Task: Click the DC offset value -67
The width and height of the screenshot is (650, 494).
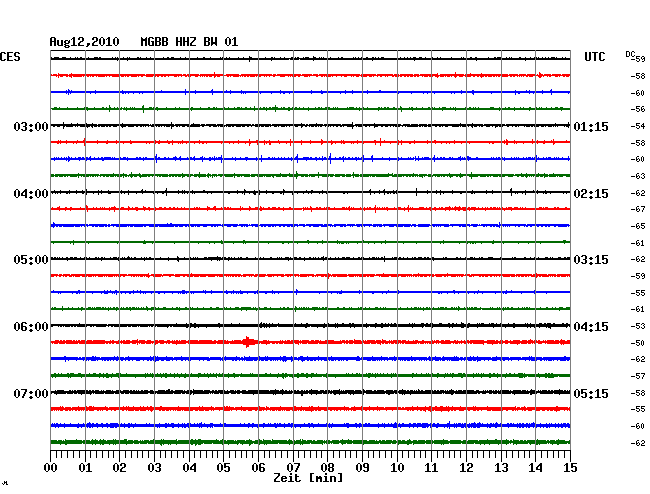Action: click(x=638, y=209)
